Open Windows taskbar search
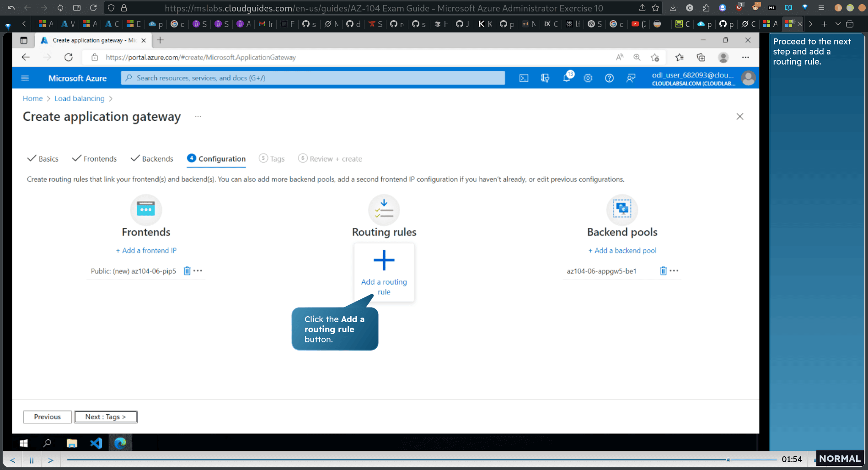The image size is (868, 470). pyautogui.click(x=47, y=443)
